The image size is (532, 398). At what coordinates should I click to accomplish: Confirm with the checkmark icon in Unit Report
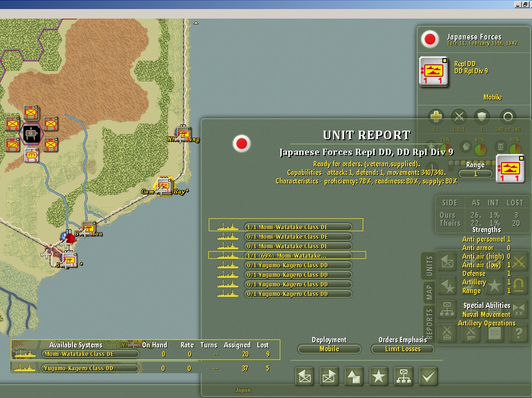[428, 377]
